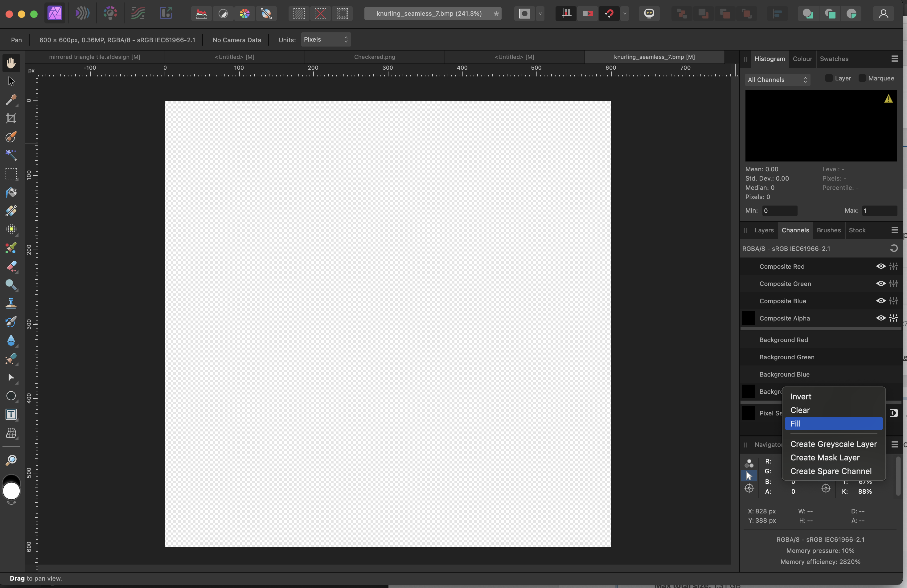Select the Flood Fill bucket tool

click(x=11, y=192)
